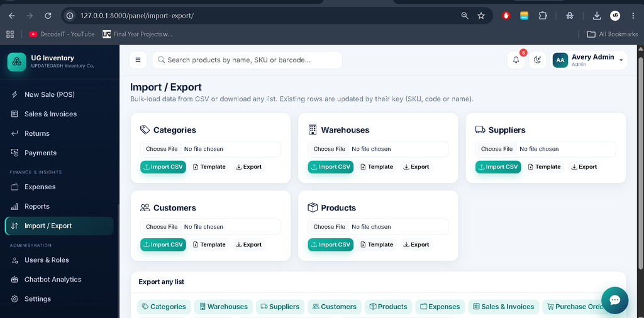The width and height of the screenshot is (644, 318).
Task: Import CSV in Products card
Action: 331,244
